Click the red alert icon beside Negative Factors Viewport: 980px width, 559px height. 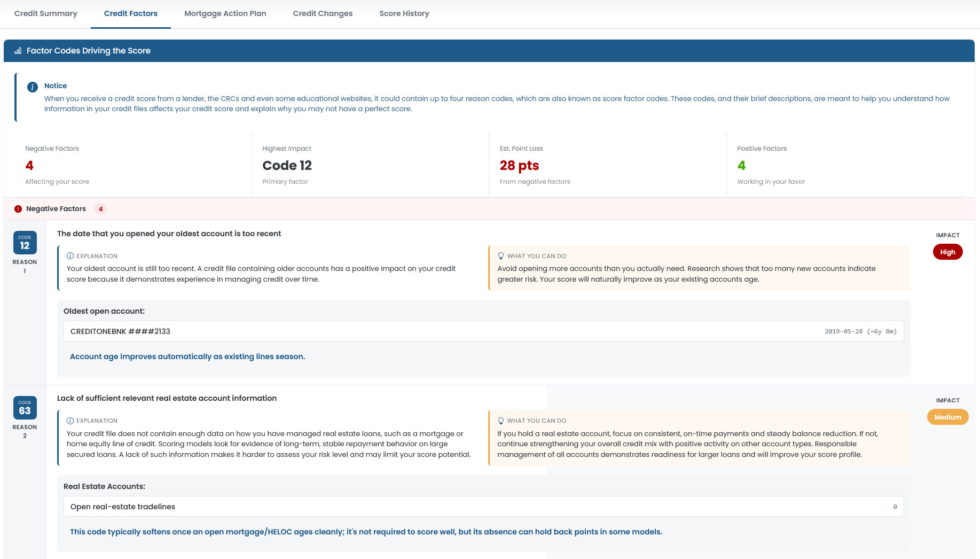18,209
